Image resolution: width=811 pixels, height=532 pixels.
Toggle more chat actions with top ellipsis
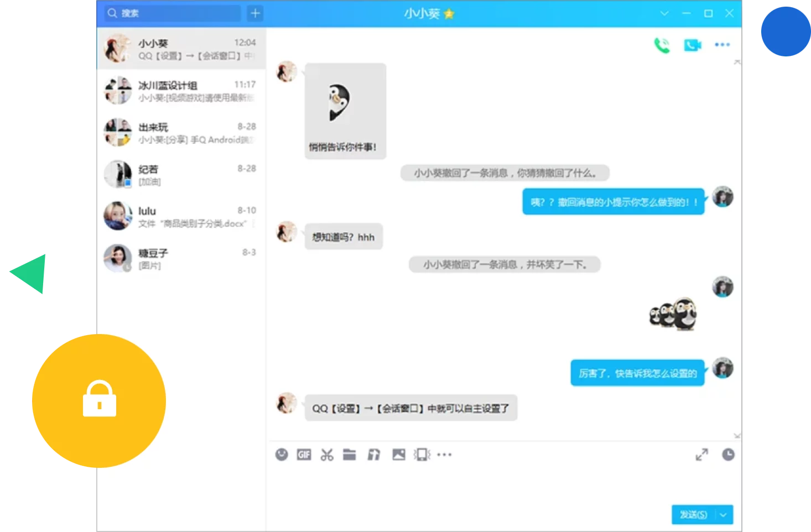722,45
